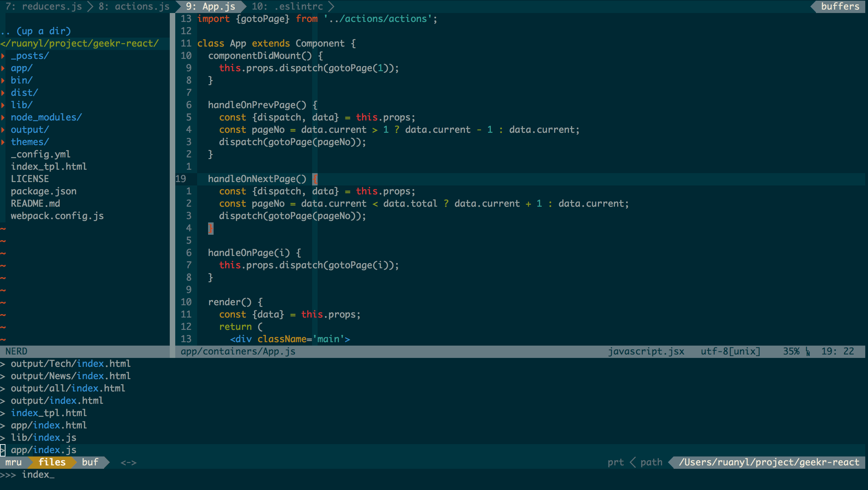This screenshot has height=490, width=868.
Task: Expand the node_modules/ folder arrow
Action: [x=3, y=117]
